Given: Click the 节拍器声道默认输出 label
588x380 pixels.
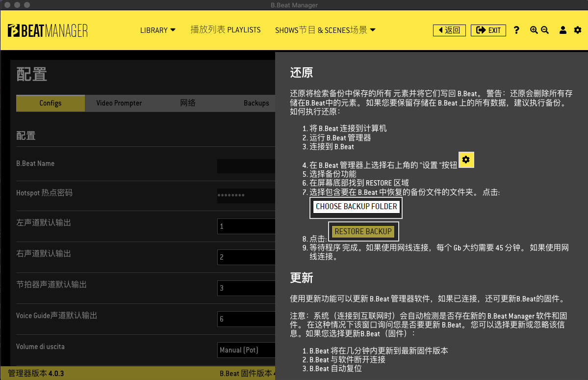Looking at the screenshot, I should click(x=51, y=284).
